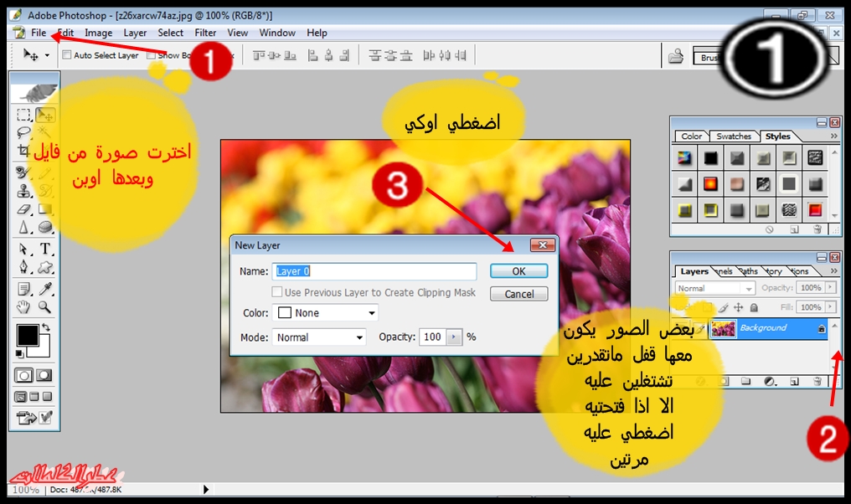
Task: Click Create new layer icon in Layers panel
Action: pos(794,382)
